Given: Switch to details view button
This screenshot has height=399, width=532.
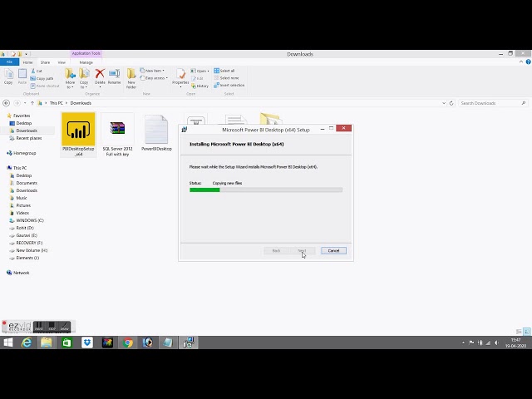Looking at the screenshot, I should click(519, 332).
